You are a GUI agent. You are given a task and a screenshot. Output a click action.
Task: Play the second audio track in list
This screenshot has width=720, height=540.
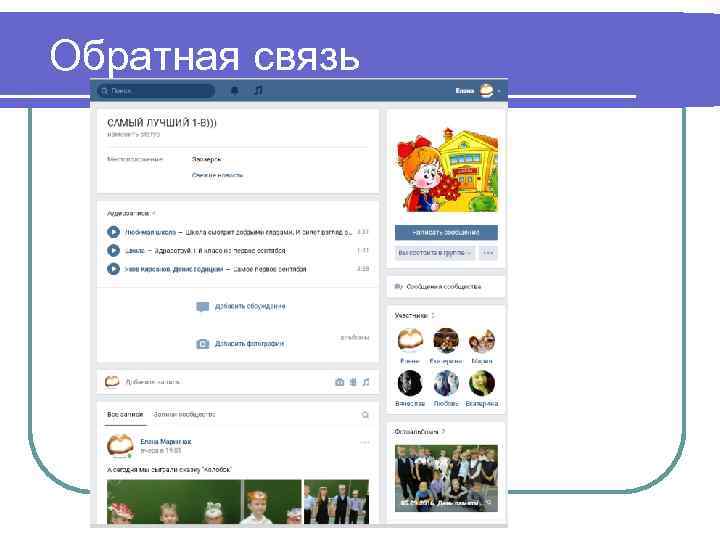113,250
